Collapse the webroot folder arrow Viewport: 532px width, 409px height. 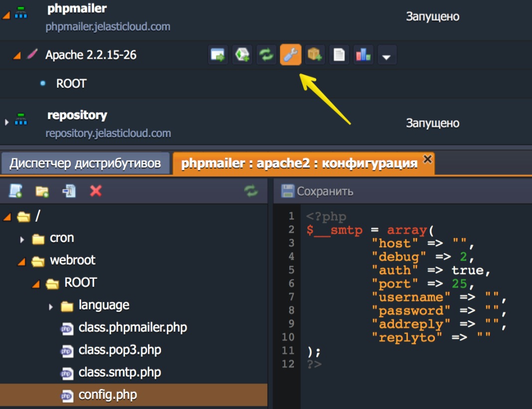(x=22, y=262)
